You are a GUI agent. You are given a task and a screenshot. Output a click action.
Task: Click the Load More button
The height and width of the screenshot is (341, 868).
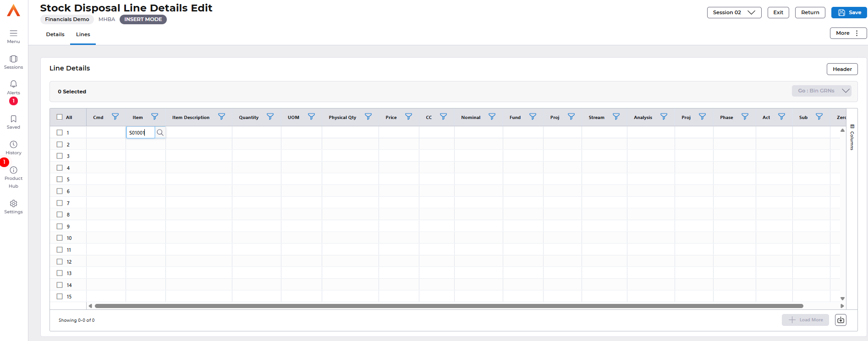[x=806, y=320]
